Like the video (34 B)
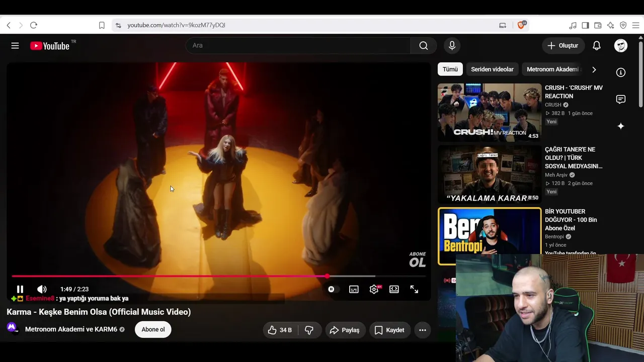The width and height of the screenshot is (644, 362). pyautogui.click(x=280, y=330)
